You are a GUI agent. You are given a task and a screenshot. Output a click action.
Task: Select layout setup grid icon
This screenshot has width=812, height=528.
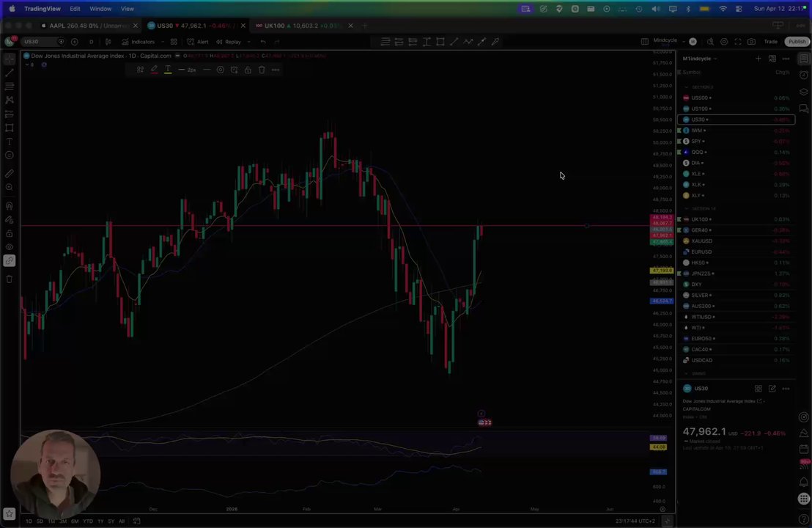645,42
